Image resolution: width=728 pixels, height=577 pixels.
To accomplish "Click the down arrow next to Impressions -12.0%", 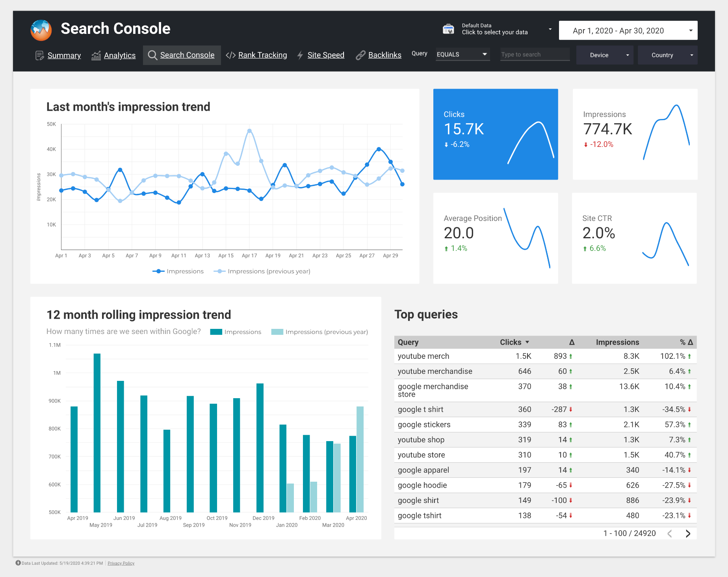I will coord(586,145).
